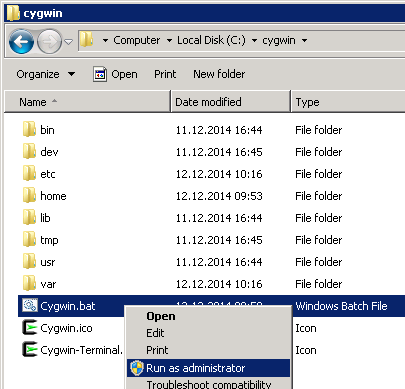Click the tmp folder name
The height and width of the screenshot is (389, 405).
(49, 240)
